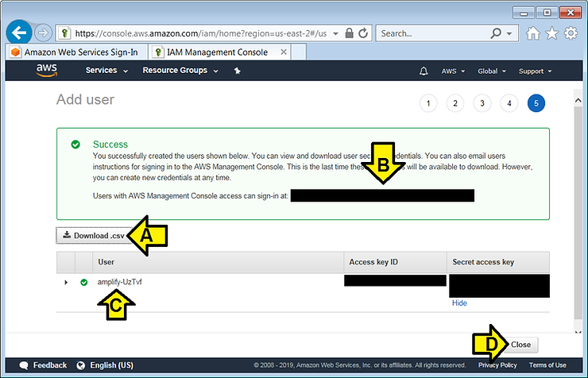Click the Close button at bottom right

click(520, 345)
